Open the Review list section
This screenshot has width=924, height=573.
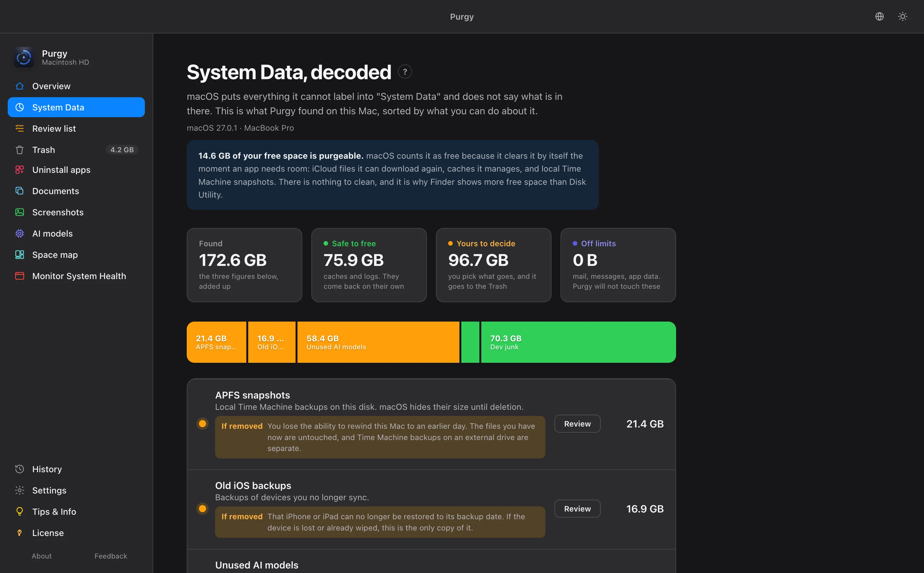(76, 128)
